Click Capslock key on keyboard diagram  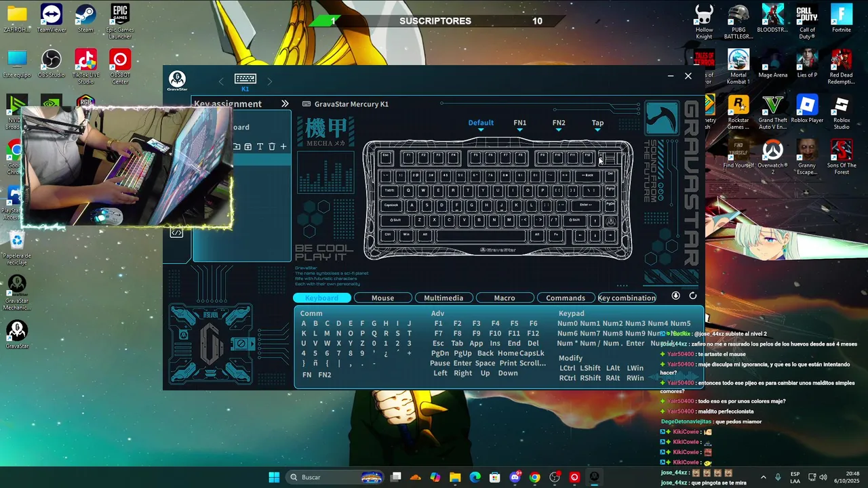click(392, 205)
